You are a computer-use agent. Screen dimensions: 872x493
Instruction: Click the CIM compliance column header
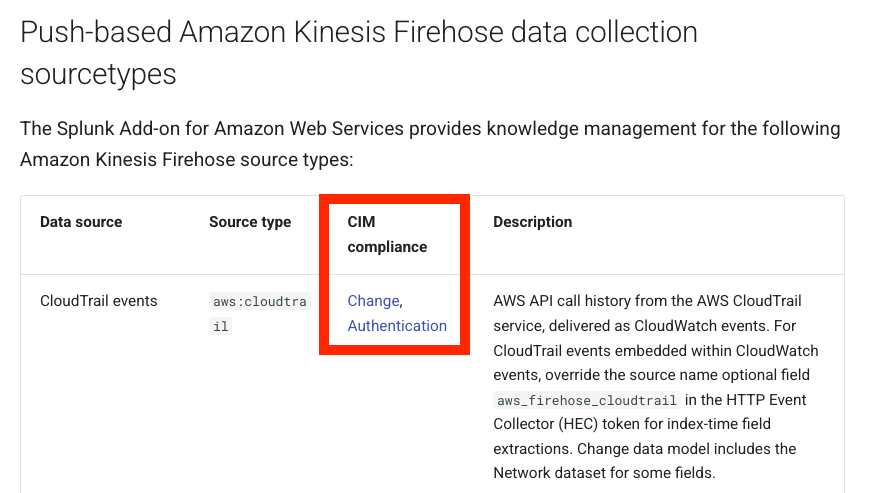point(387,234)
